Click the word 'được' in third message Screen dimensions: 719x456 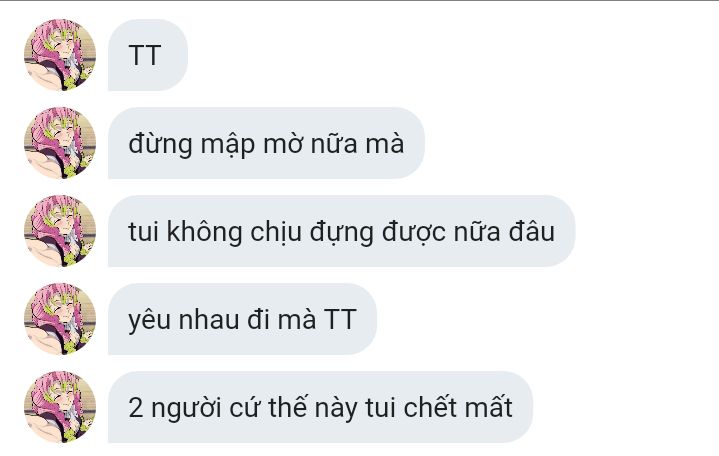[x=414, y=233]
